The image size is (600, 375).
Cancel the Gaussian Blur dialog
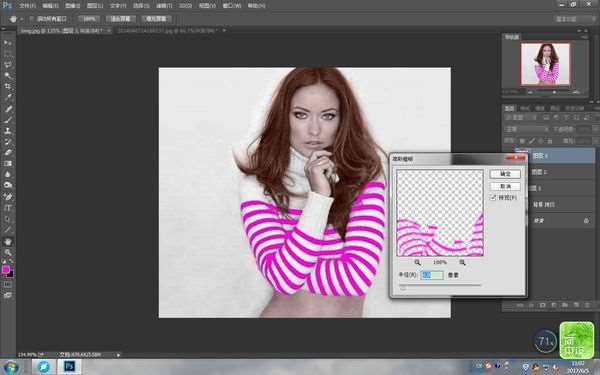[505, 186]
